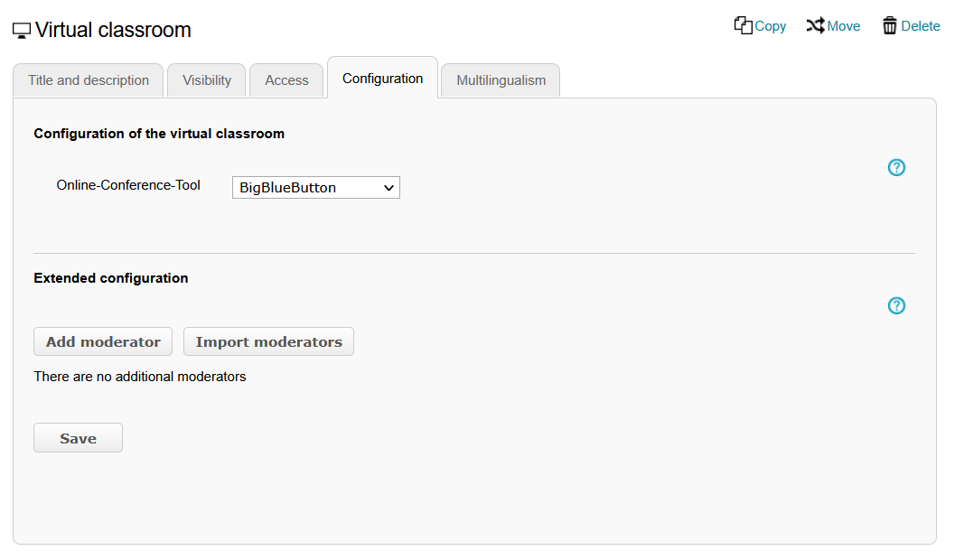Switch to the Visibility tab

click(x=206, y=80)
